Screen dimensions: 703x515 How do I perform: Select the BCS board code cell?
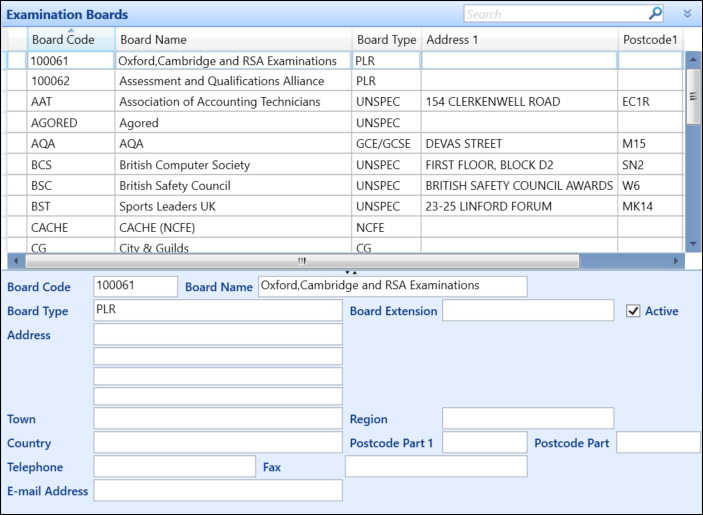71,164
